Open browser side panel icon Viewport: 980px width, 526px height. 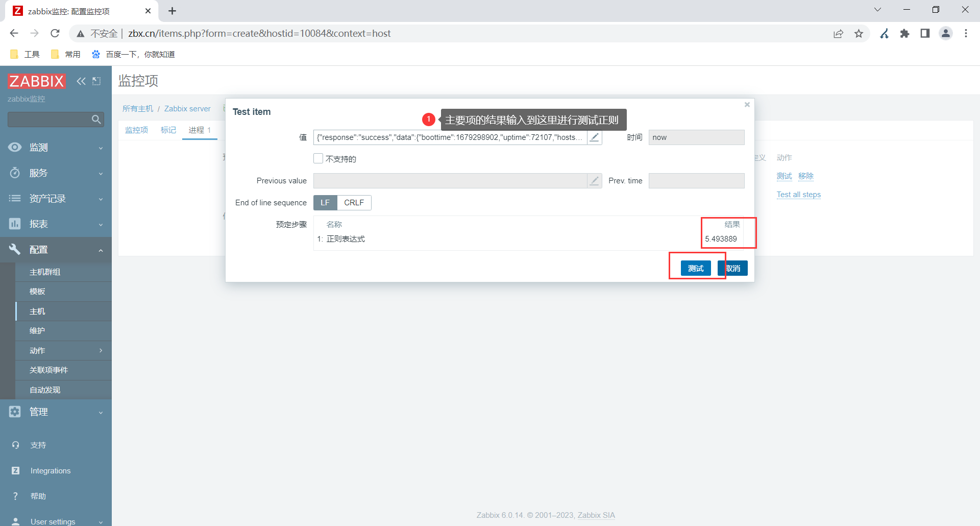925,34
